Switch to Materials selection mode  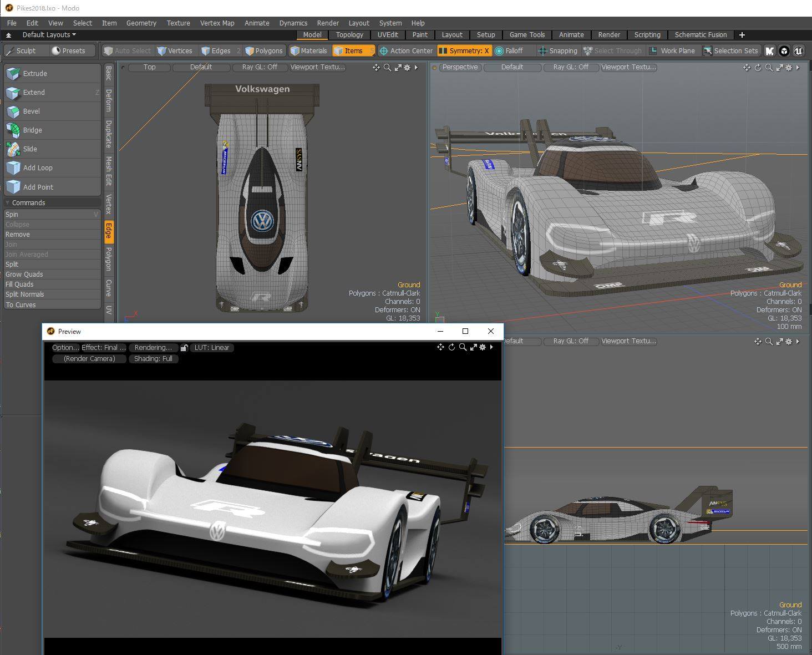tap(308, 50)
